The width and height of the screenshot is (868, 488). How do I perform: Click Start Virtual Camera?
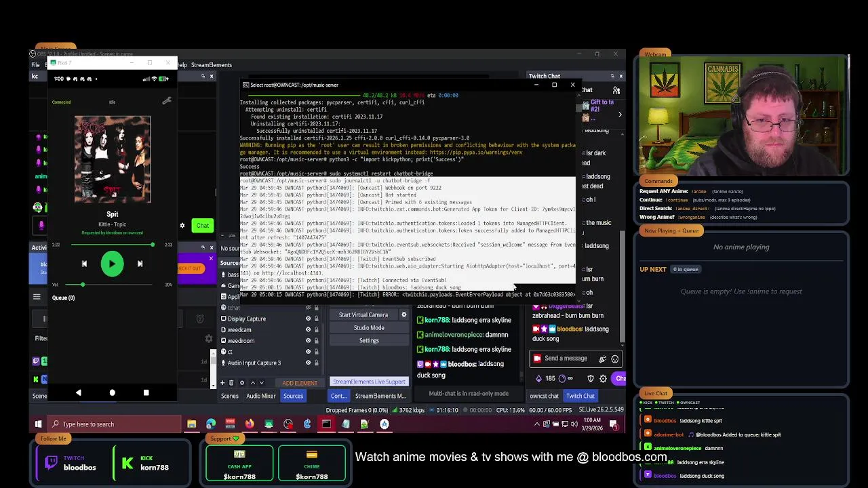click(x=363, y=314)
